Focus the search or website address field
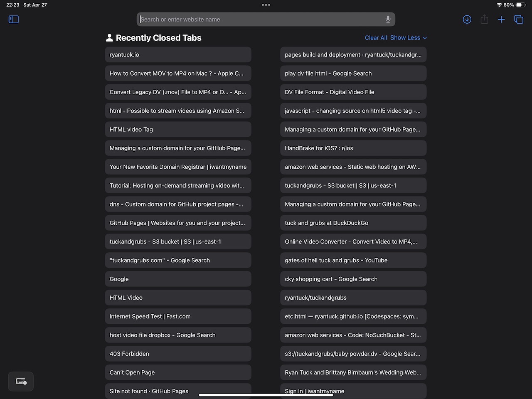 click(x=262, y=20)
